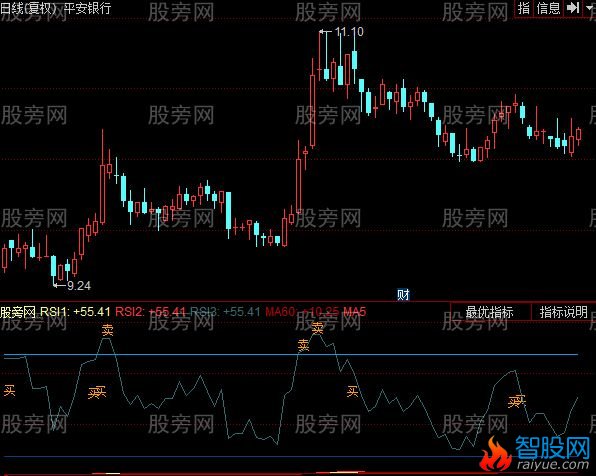596x476 pixels.
Task: Click the jump-to-end arrow icon
Action: point(572,8)
